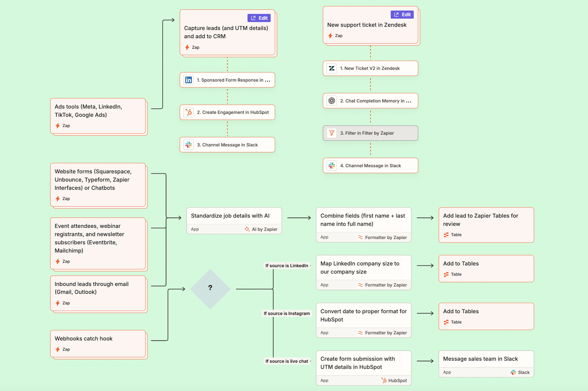Click the LinkedIn icon in Sponsored Form Response step

189,80
